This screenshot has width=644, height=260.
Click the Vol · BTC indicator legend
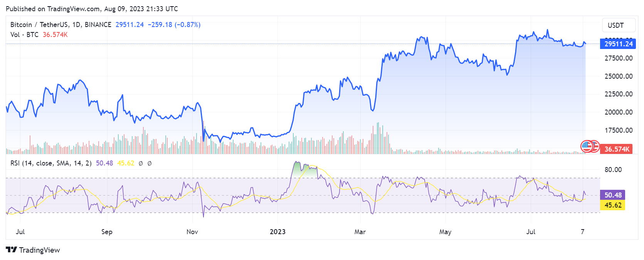coord(24,35)
